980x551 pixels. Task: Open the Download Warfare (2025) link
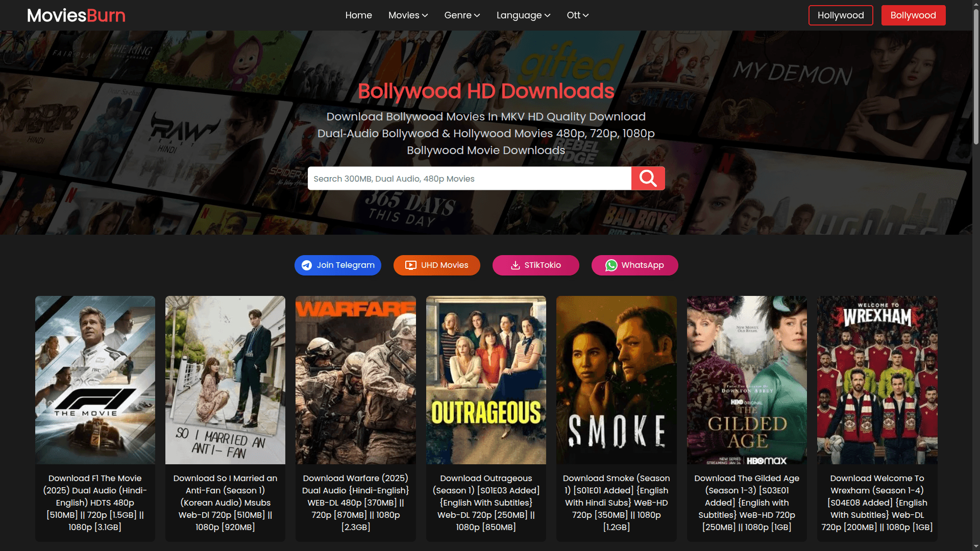coord(356,503)
